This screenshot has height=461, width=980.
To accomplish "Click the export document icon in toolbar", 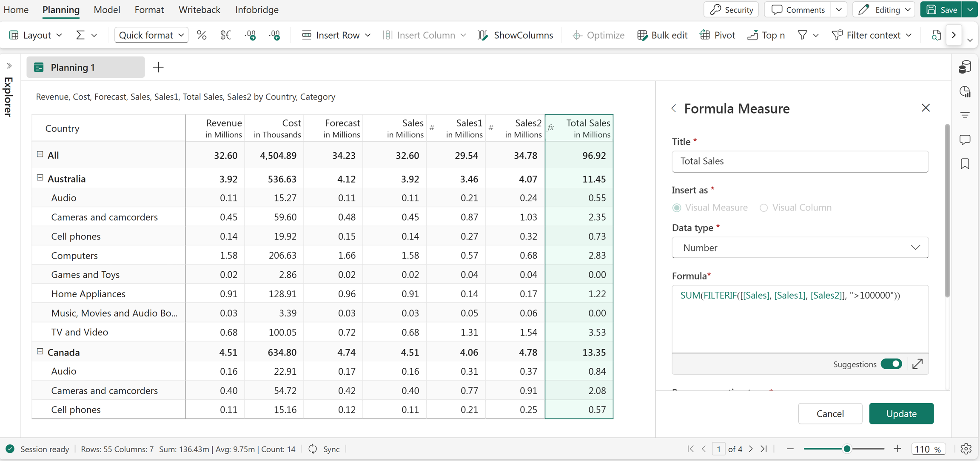I will tap(936, 35).
